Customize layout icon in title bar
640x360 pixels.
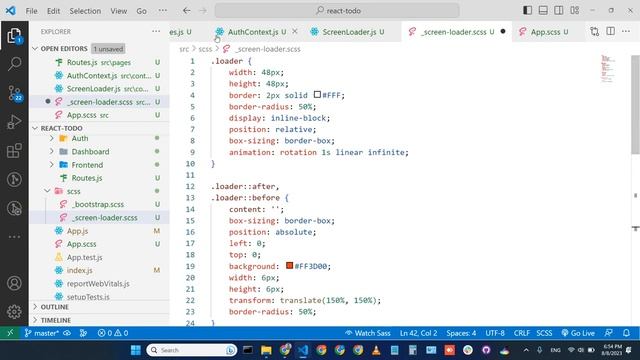coord(575,10)
